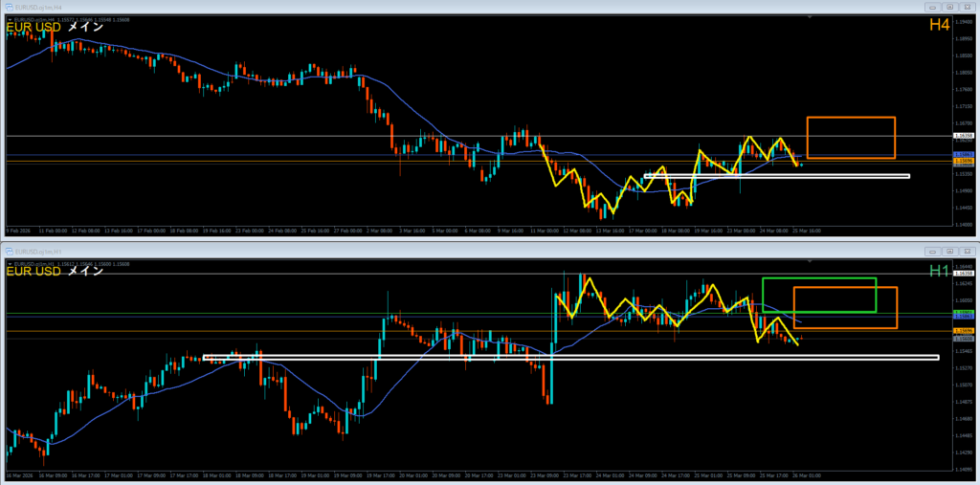980x485 pixels.
Task: Click the orange 1.15696 price label in the H4 chart
Action: [x=963, y=162]
